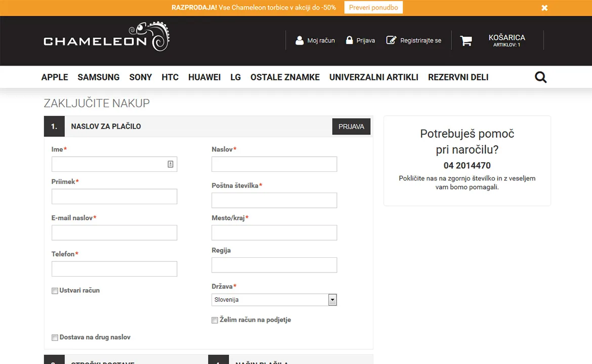Image resolution: width=592 pixels, height=364 pixels.
Task: Click the dark PRIJAVA button in billing header
Action: [x=351, y=127]
